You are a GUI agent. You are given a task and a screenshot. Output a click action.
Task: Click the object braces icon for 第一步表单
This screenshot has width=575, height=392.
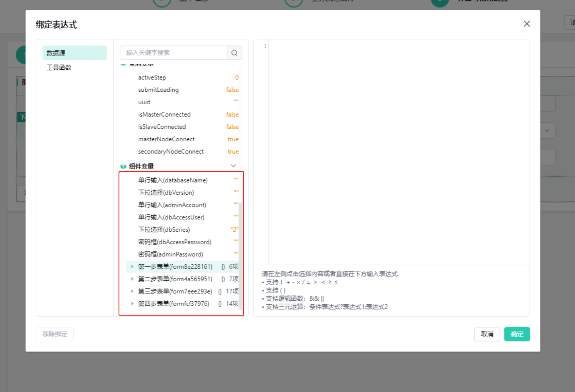pos(223,267)
